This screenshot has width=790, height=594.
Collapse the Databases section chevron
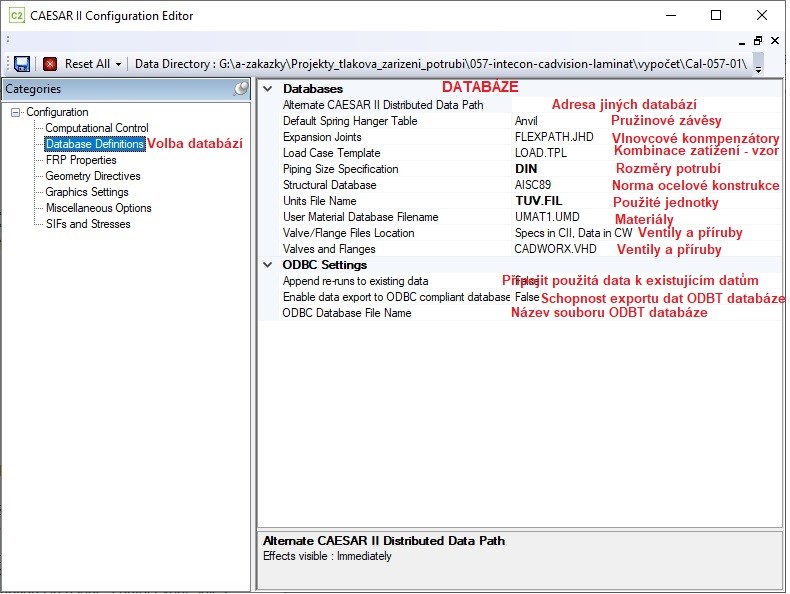pos(268,89)
